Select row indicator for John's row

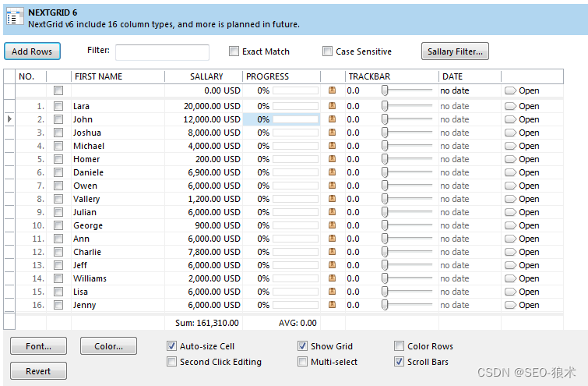point(9,119)
